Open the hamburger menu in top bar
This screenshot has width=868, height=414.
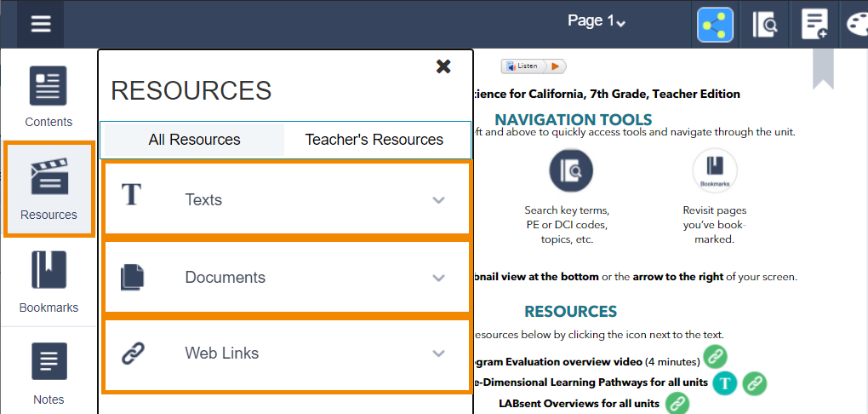coord(41,24)
